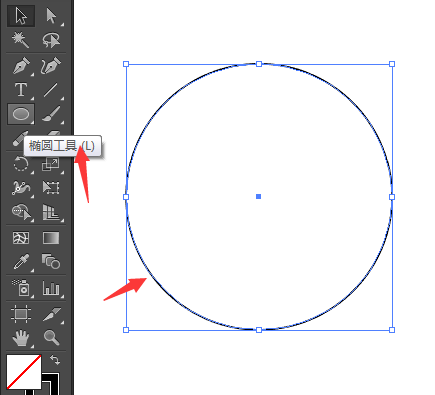The height and width of the screenshot is (395, 435).
Task: Select the Type tool
Action: pos(21,90)
